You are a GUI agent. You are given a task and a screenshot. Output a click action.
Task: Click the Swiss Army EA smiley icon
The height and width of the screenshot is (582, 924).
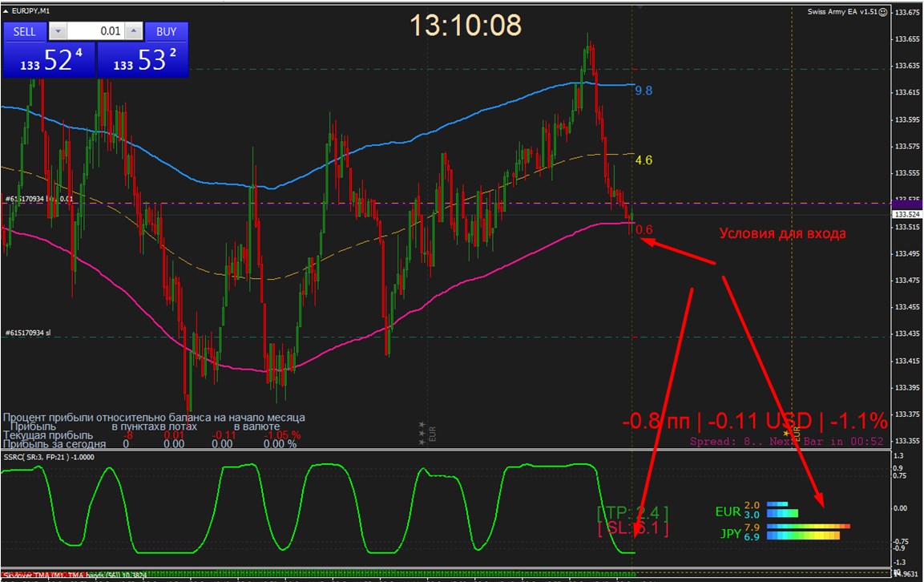coord(883,12)
